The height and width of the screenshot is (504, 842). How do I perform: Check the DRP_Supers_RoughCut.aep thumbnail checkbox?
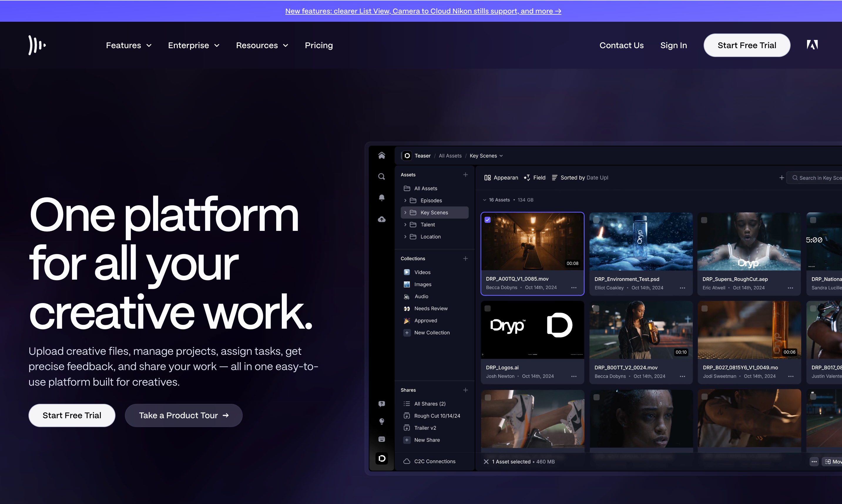704,220
